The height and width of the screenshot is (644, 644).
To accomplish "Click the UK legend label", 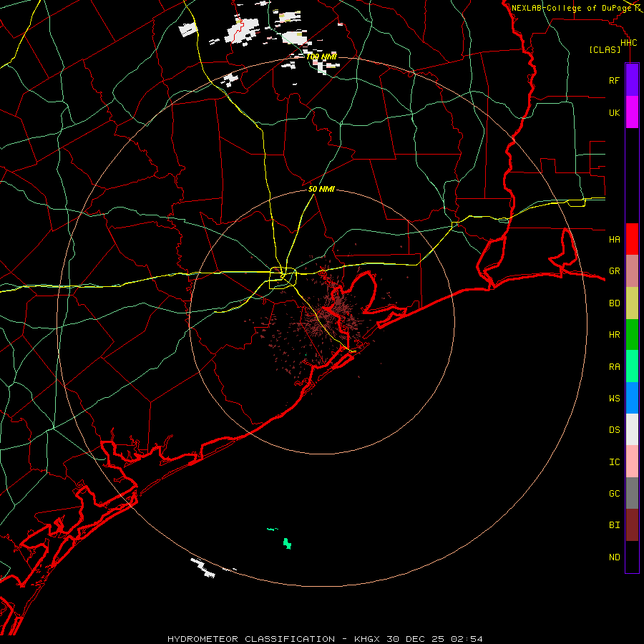I will click(x=614, y=112).
